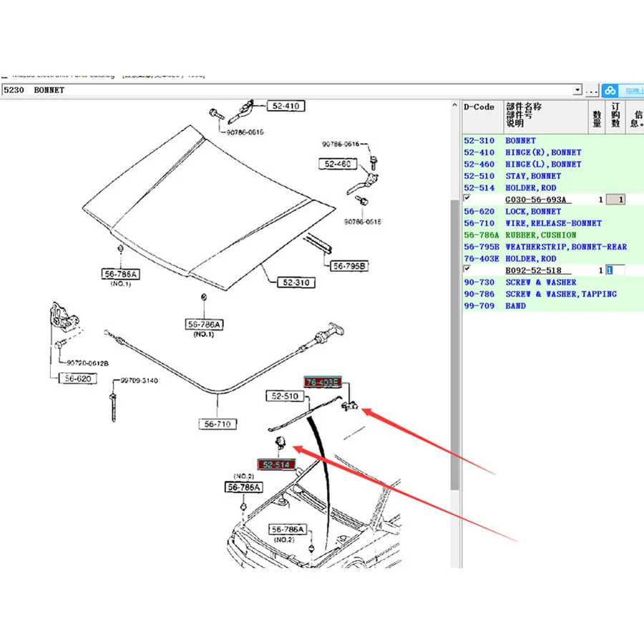
Task: Click the right hinge illustration near 52-410
Action: [243, 112]
